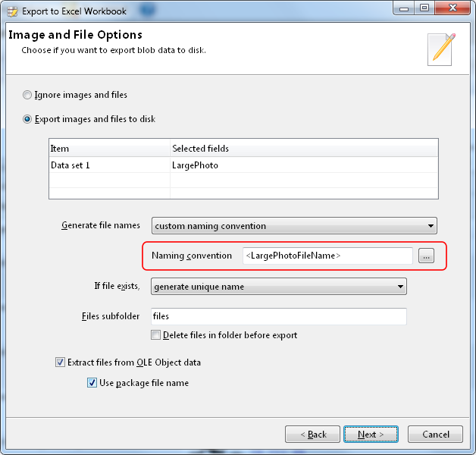
Task: Uncheck Use package file name
Action: point(92,383)
